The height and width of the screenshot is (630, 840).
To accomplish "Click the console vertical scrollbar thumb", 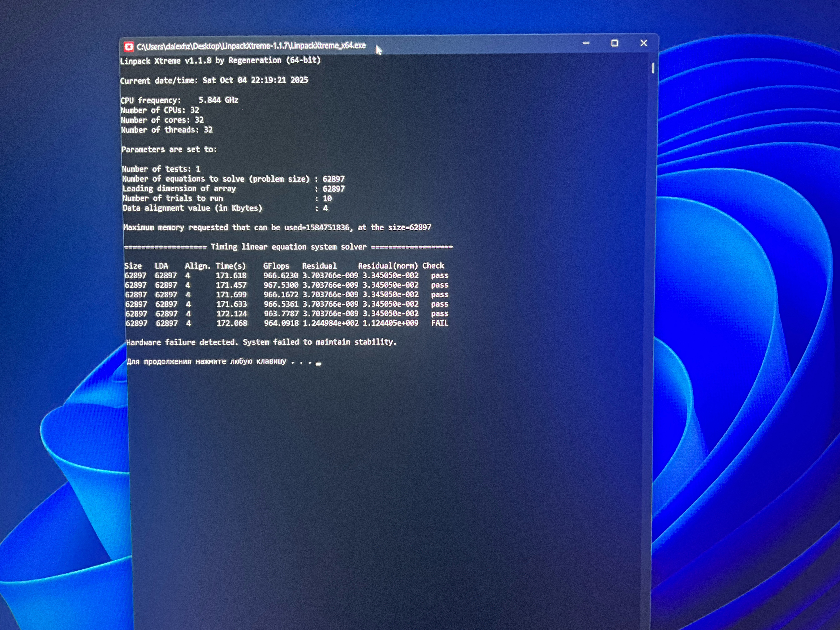I will 653,68.
